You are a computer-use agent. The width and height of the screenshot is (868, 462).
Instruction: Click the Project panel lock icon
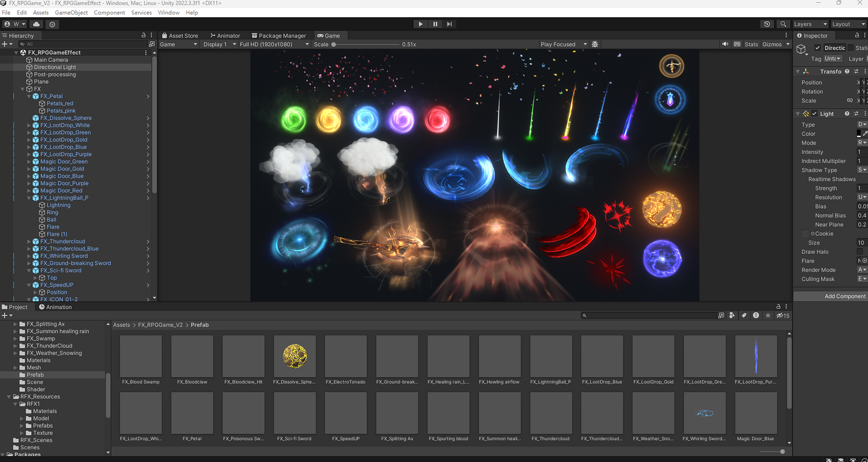tap(779, 307)
